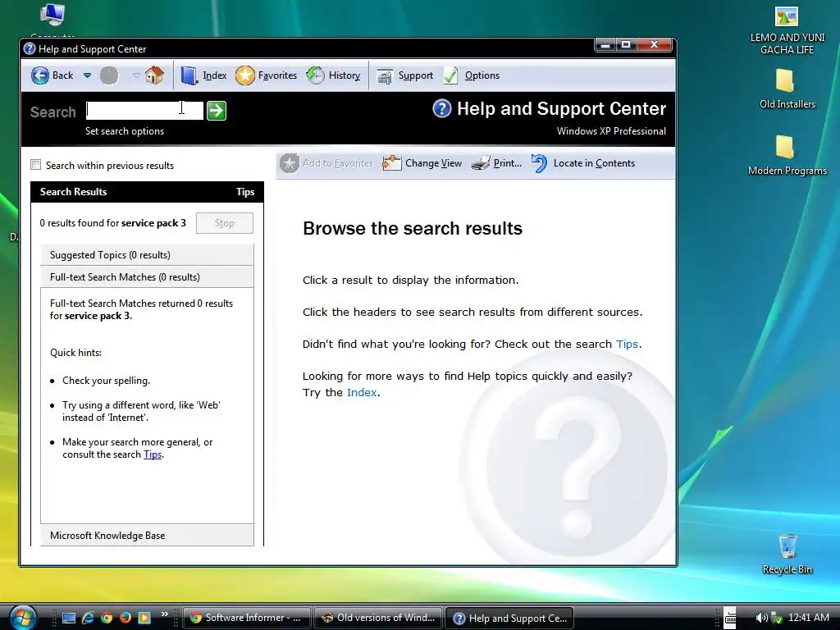Expand Suggested Topics (0 results) header

tap(148, 255)
